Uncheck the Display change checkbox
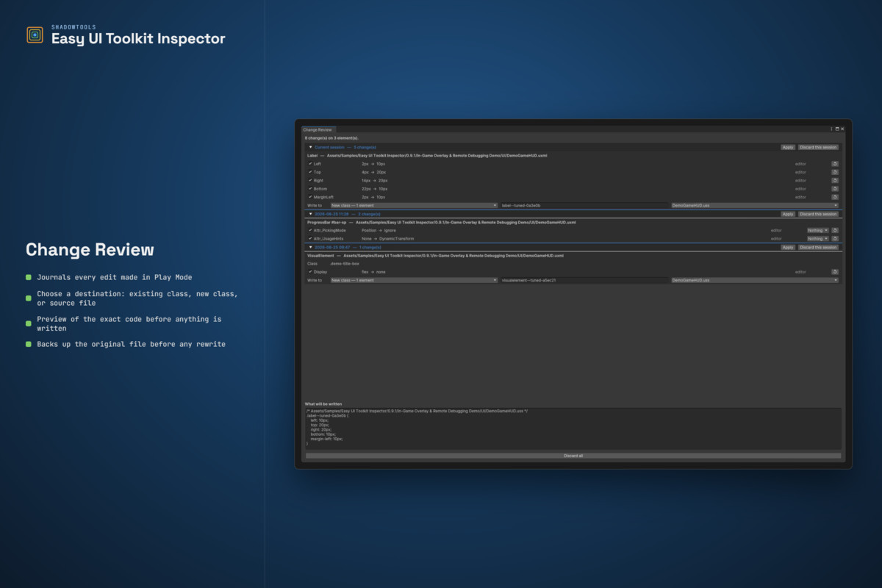 [310, 272]
